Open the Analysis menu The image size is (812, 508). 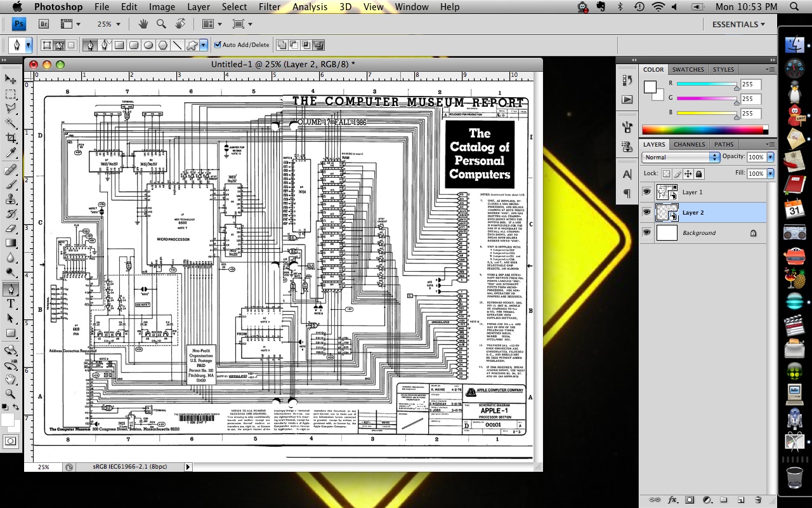(x=310, y=7)
